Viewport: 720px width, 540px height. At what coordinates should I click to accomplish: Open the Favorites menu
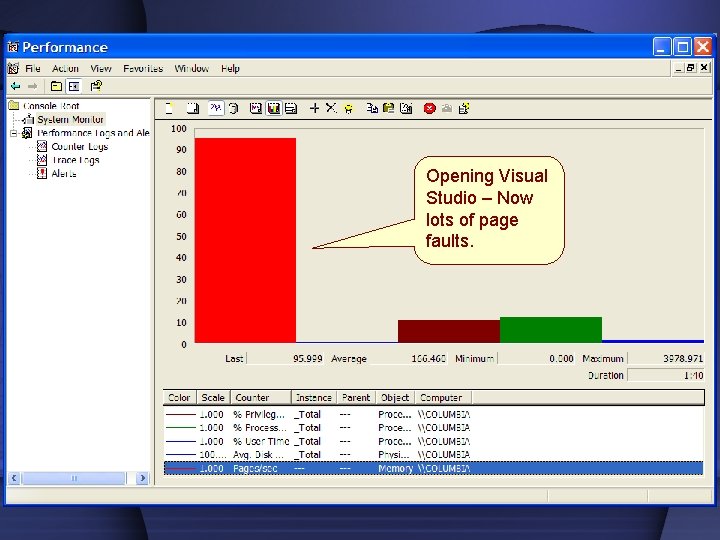click(x=143, y=68)
